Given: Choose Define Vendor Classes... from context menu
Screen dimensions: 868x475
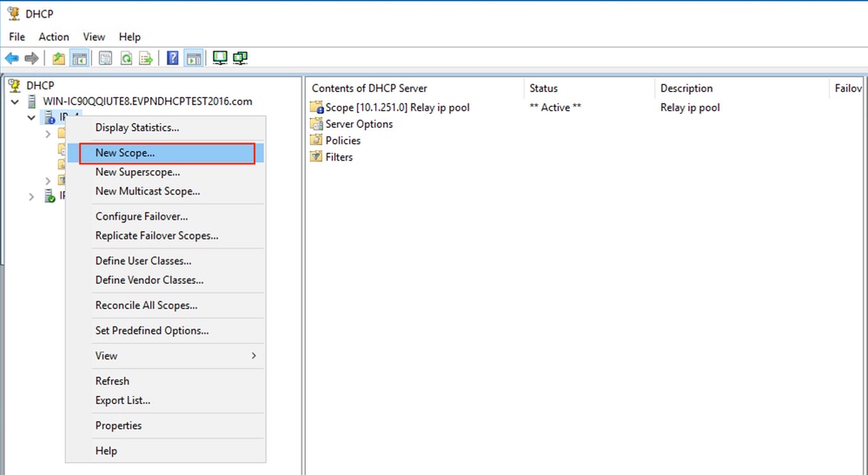Looking at the screenshot, I should (x=165, y=280).
